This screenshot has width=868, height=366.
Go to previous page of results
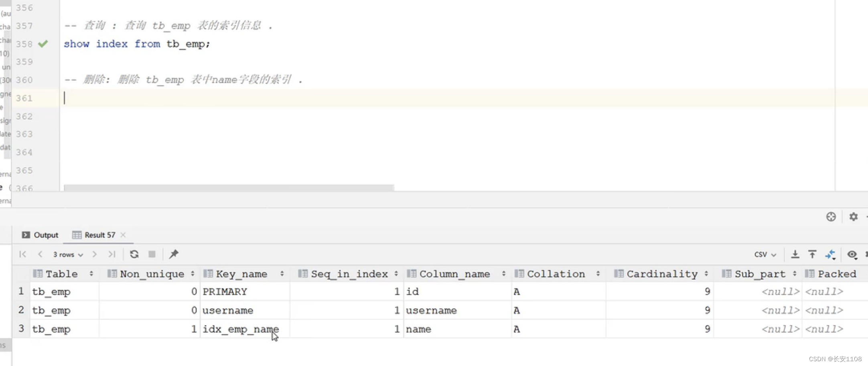(x=40, y=254)
